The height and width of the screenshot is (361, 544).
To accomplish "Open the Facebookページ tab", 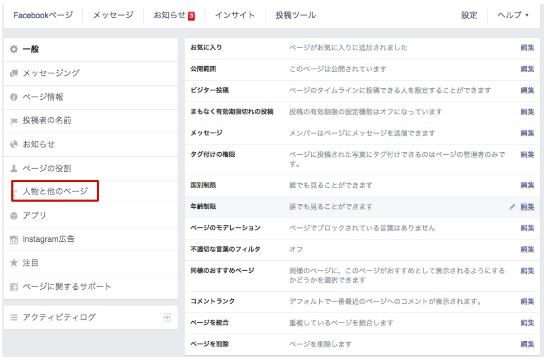I will coord(43,15).
